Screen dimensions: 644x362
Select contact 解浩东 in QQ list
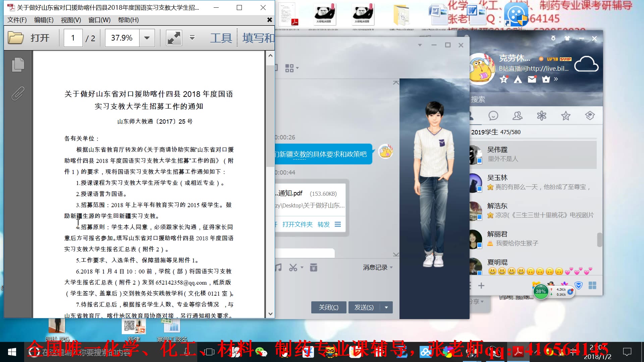pos(533,211)
